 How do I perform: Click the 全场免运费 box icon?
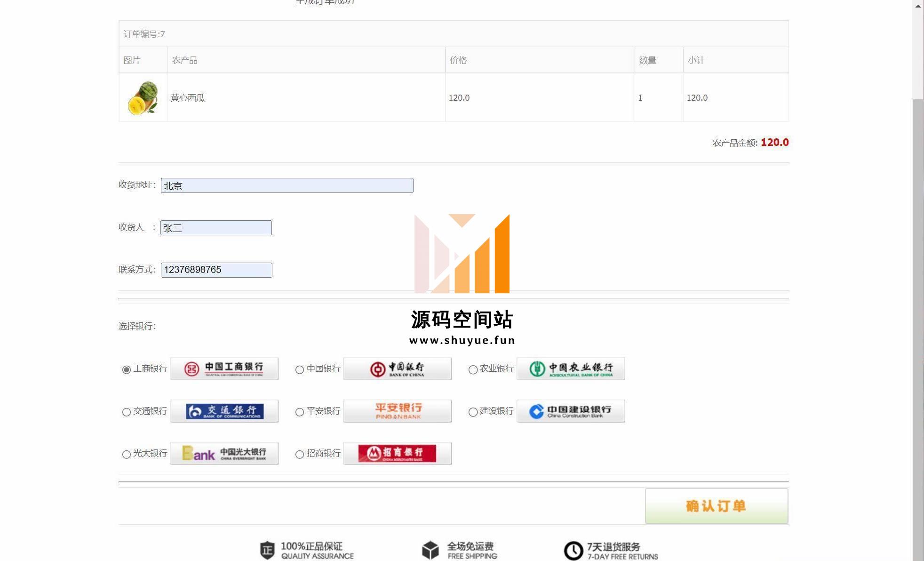click(430, 550)
